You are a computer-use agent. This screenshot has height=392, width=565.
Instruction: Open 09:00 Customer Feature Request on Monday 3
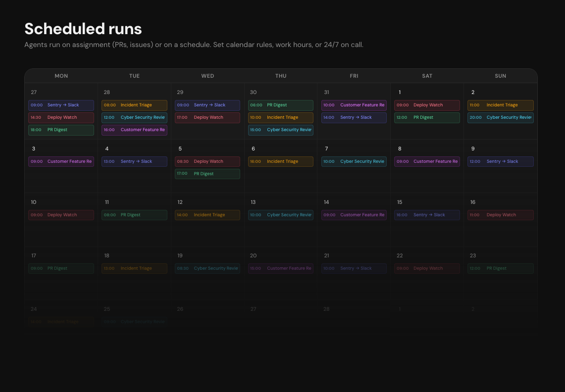point(61,161)
